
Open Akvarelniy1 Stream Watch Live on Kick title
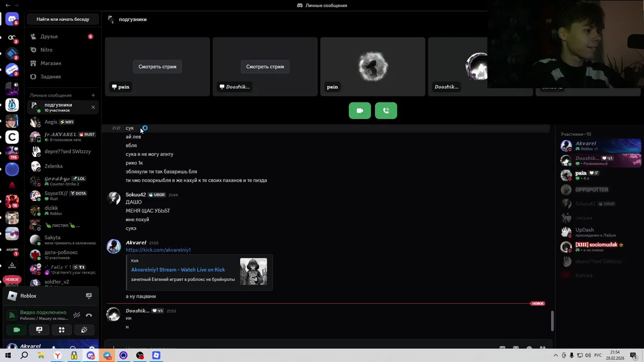[178, 270]
